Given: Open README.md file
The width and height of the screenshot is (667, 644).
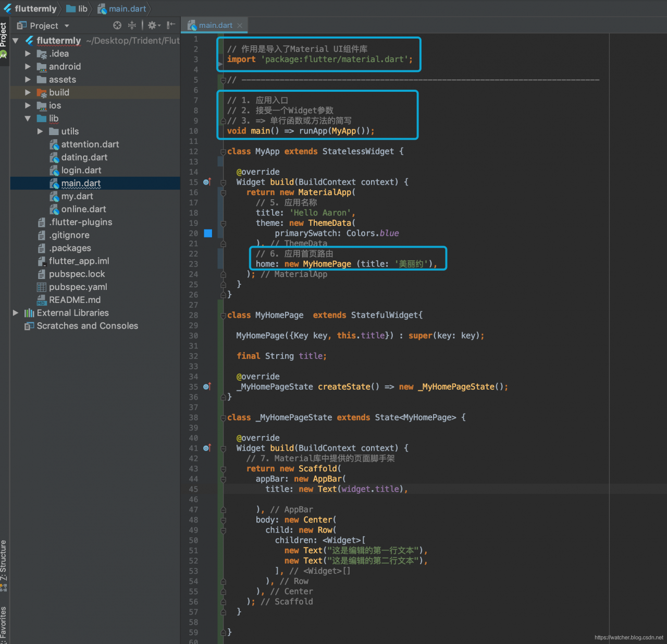Looking at the screenshot, I should coord(75,300).
